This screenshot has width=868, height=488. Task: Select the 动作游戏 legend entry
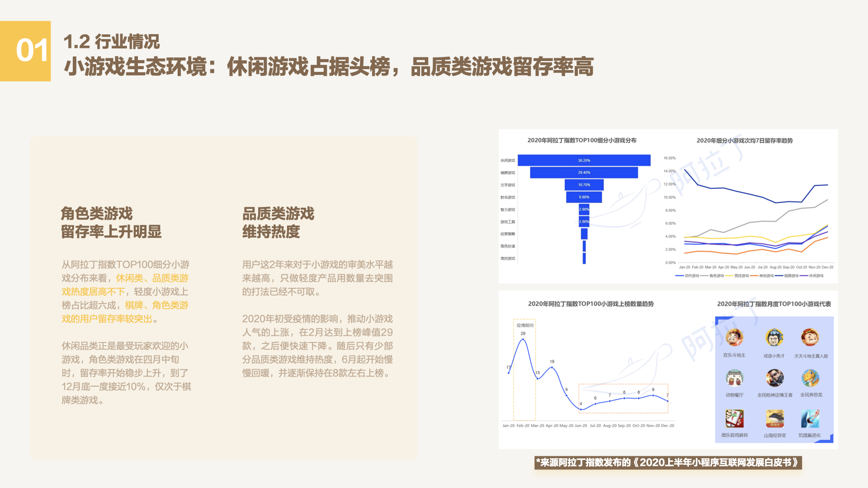point(687,276)
